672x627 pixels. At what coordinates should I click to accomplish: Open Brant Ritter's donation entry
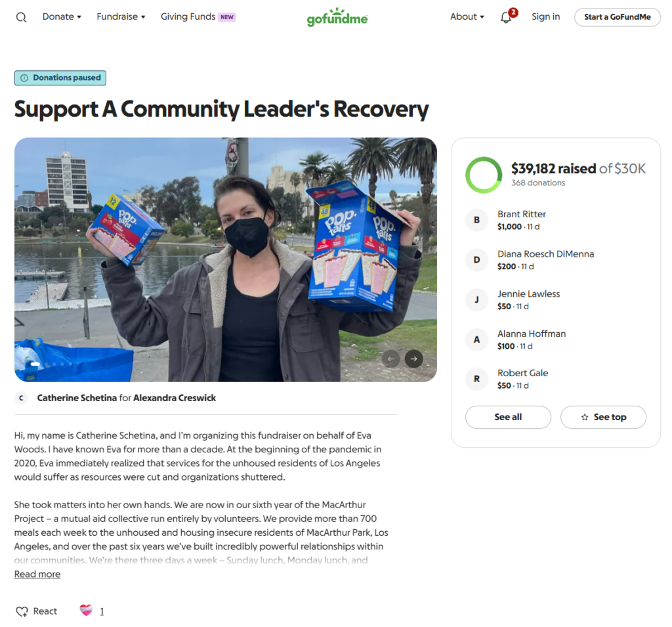[x=555, y=220]
